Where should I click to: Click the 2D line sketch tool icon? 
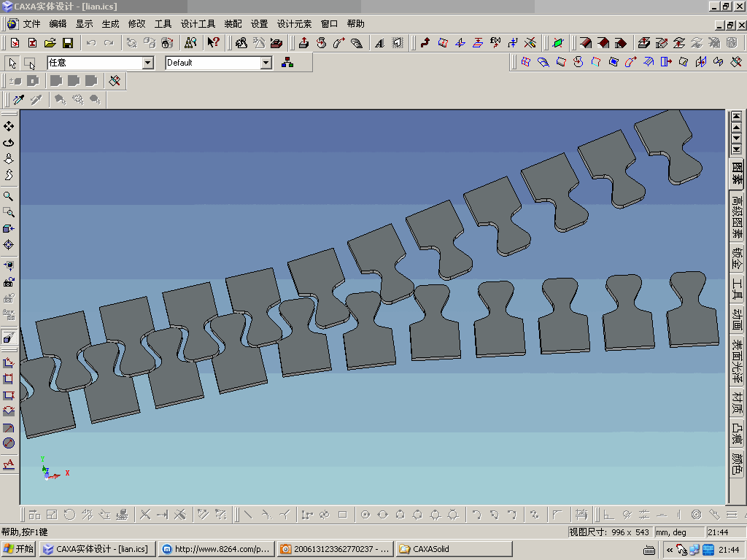[x=248, y=514]
